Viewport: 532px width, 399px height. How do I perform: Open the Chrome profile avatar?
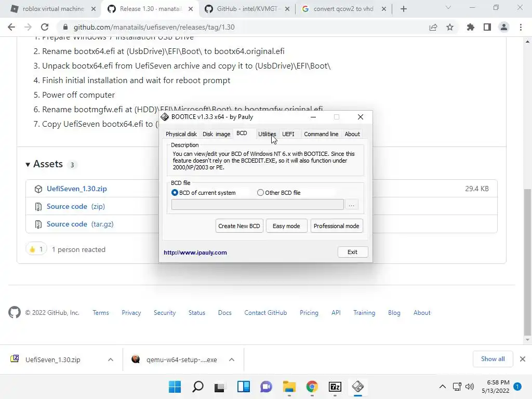[x=504, y=27]
